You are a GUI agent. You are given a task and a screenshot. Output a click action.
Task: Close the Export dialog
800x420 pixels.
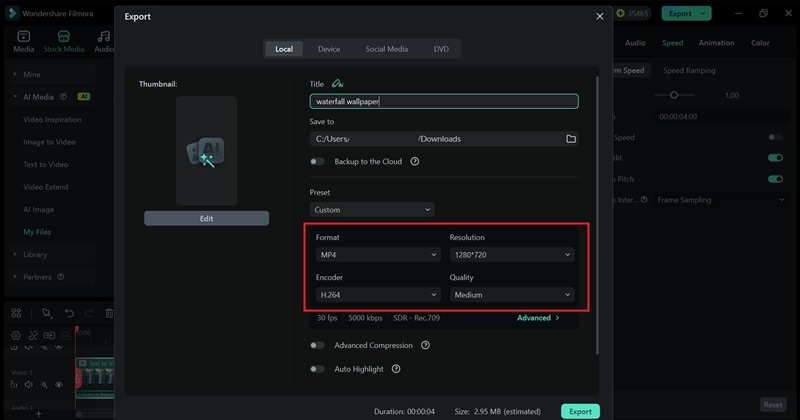coord(599,16)
